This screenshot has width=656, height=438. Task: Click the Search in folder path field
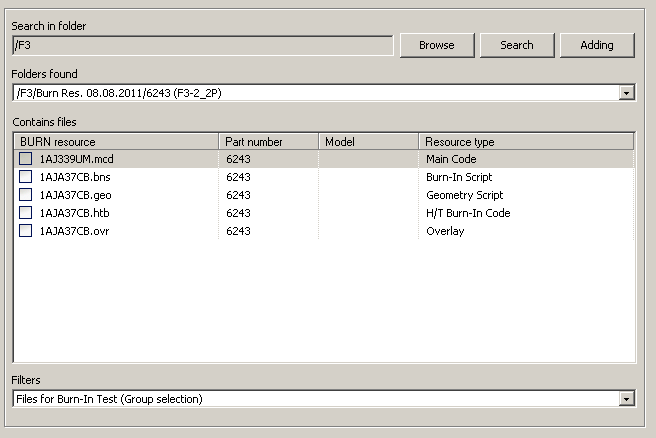(x=202, y=45)
